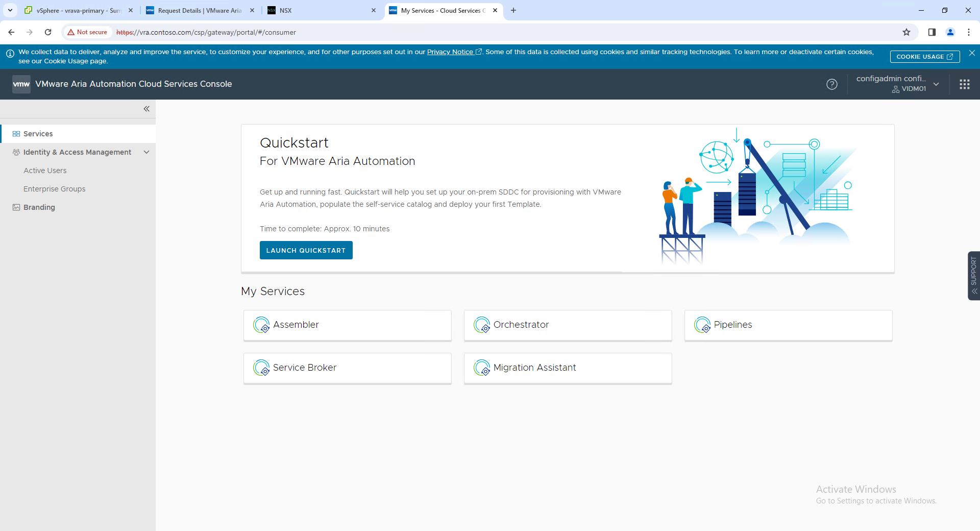Click the Orchestrator service icon
Viewport: 980px width, 531px height.
click(482, 325)
